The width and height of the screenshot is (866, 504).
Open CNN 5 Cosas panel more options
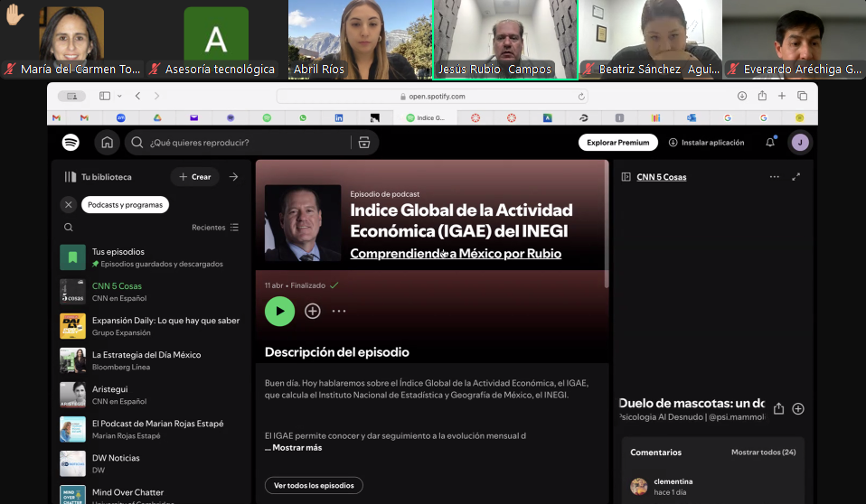775,177
